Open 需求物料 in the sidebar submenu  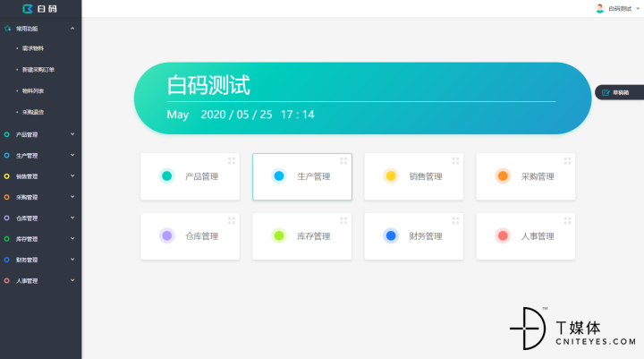pyautogui.click(x=33, y=48)
